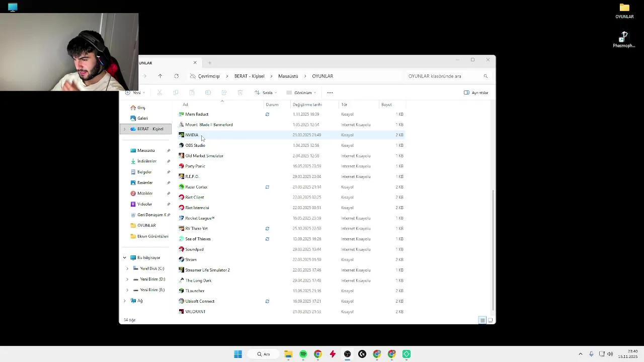Viewport: 644px width, 362px height.
Task: Select the Old Market Simulator icon
Action: click(x=182, y=156)
